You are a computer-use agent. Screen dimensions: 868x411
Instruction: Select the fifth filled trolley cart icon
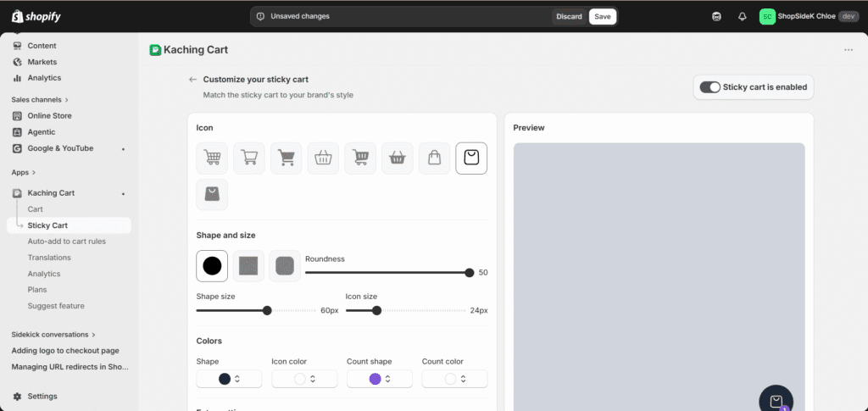coord(360,158)
